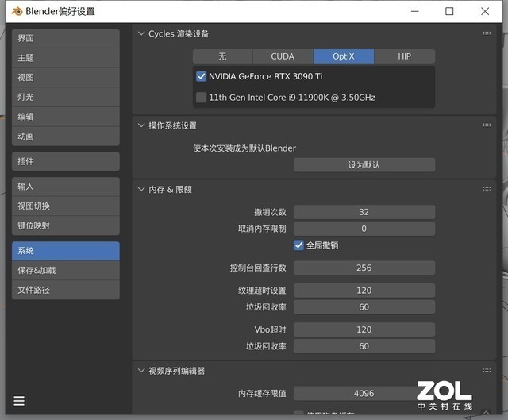Screen dimensions: 508x420
Task: Select the CUDA render device option
Action: [283, 56]
